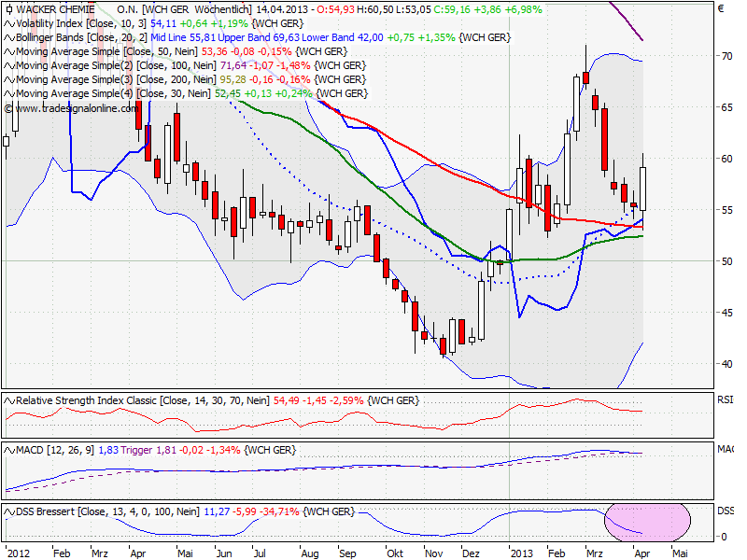Click the Jul label on time axis
The height and width of the screenshot is (560, 747).
click(x=260, y=553)
